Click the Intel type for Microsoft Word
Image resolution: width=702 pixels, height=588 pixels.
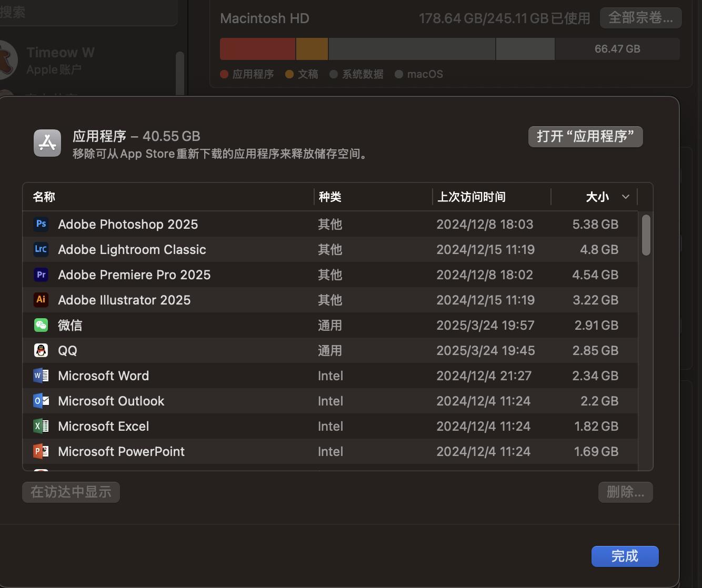pos(330,376)
